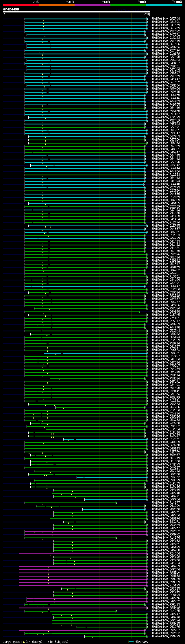Select label UniRef100_B4FGG4
Viewport: 185px width, 644px height.
point(166,362)
